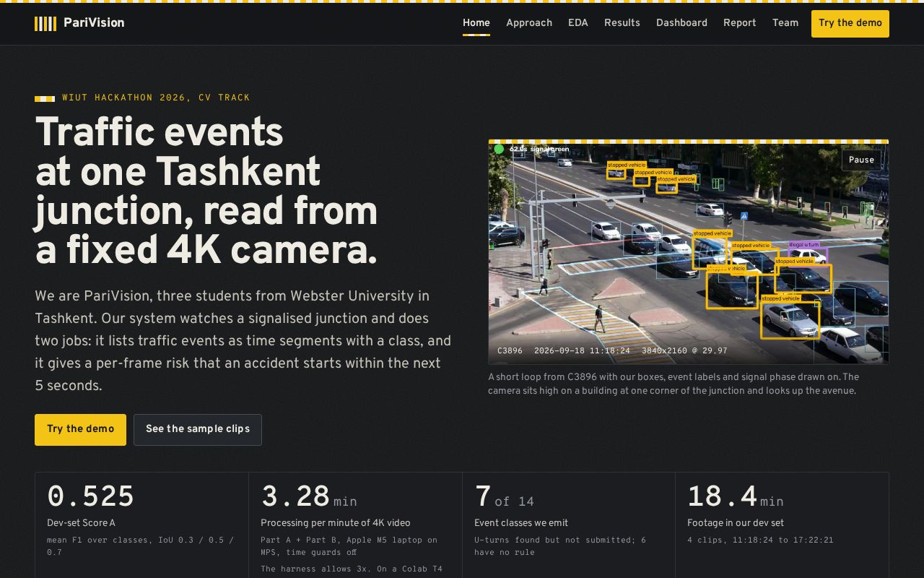Open the Results nav item
The image size is (924, 578).
click(x=622, y=23)
